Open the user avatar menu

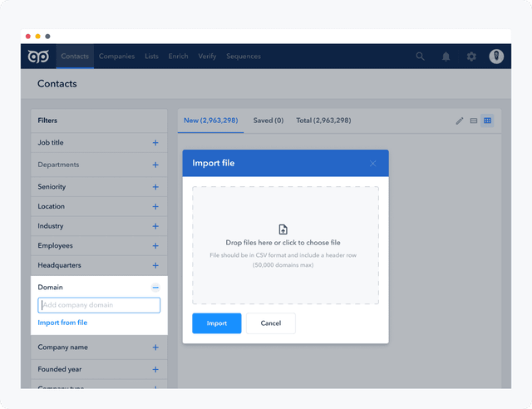pyautogui.click(x=496, y=57)
